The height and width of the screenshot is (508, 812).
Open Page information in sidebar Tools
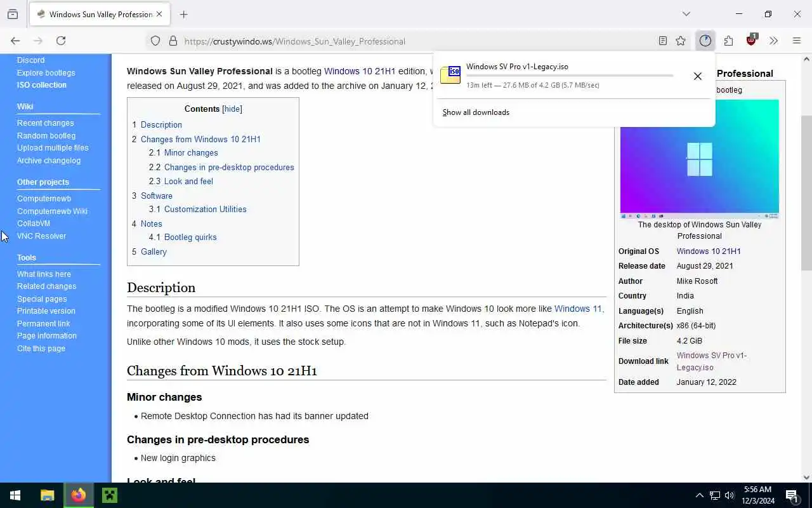point(47,336)
